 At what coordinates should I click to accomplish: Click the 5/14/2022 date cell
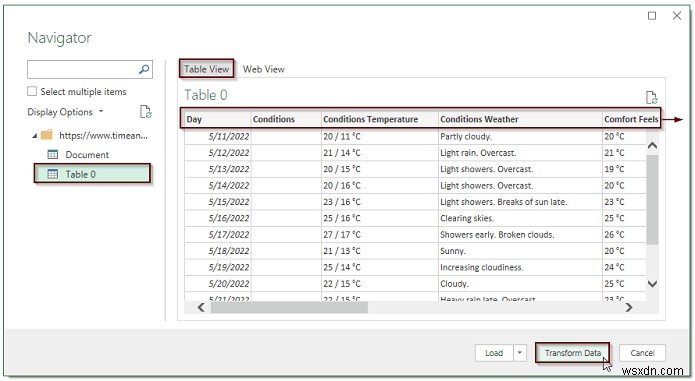coord(218,186)
